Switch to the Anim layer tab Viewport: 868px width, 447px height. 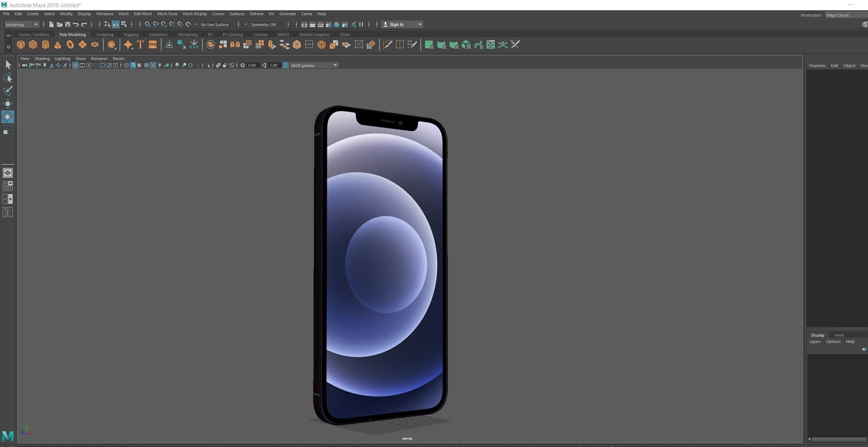[839, 335]
